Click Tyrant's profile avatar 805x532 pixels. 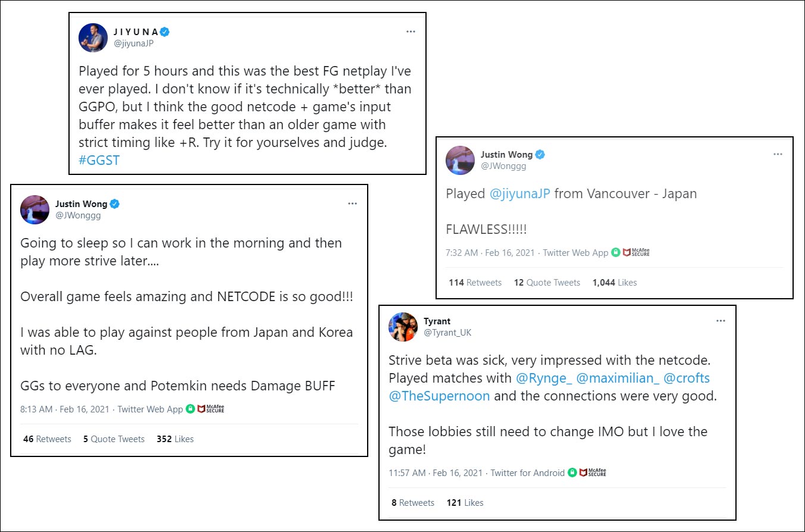pos(403,327)
